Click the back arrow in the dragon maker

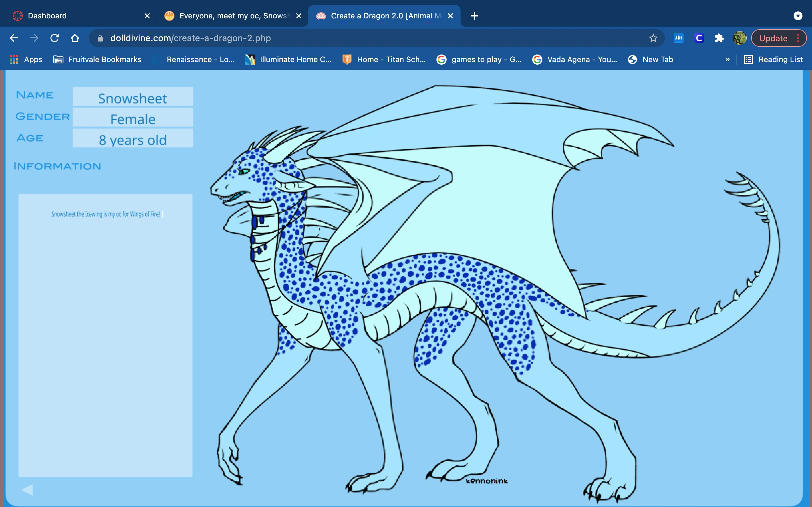[28, 490]
